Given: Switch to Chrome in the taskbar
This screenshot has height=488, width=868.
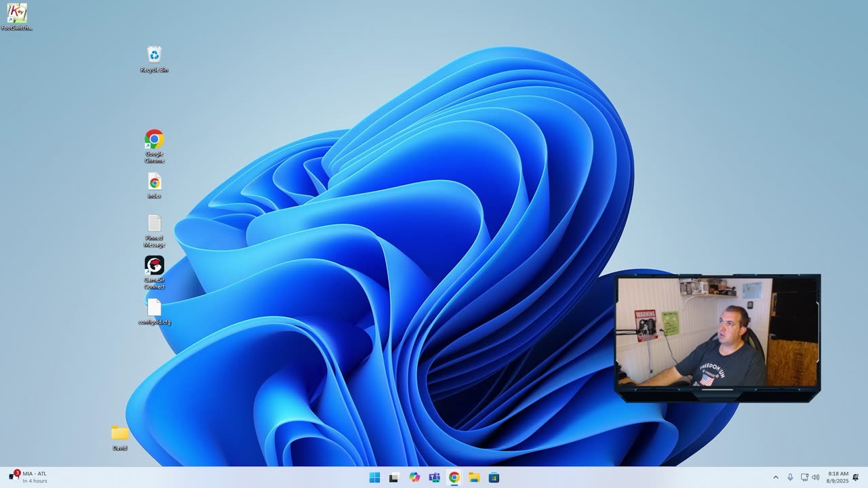Looking at the screenshot, I should (x=454, y=478).
